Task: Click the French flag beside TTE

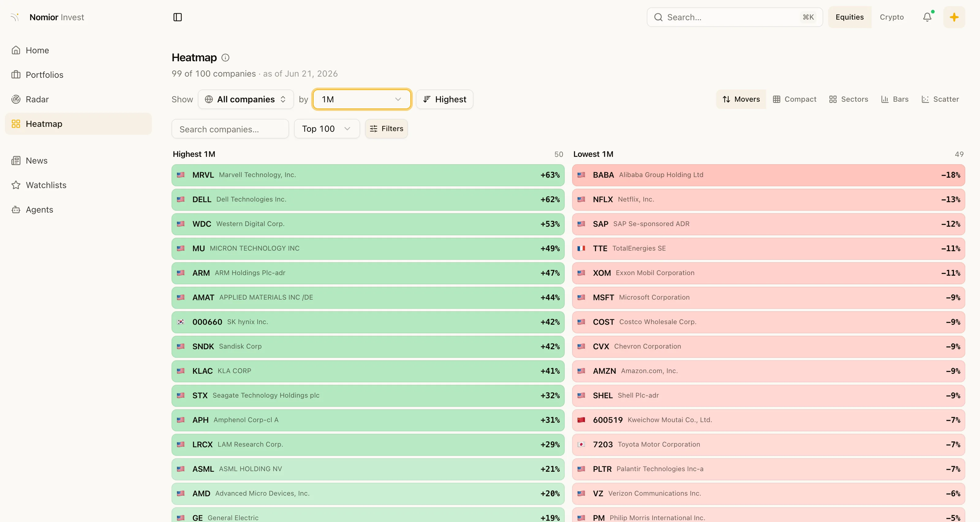Action: coord(581,248)
